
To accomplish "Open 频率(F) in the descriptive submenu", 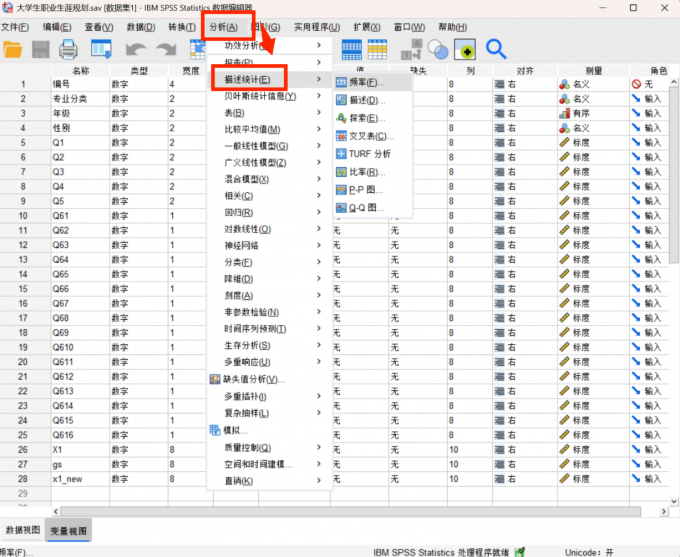I will click(x=373, y=82).
